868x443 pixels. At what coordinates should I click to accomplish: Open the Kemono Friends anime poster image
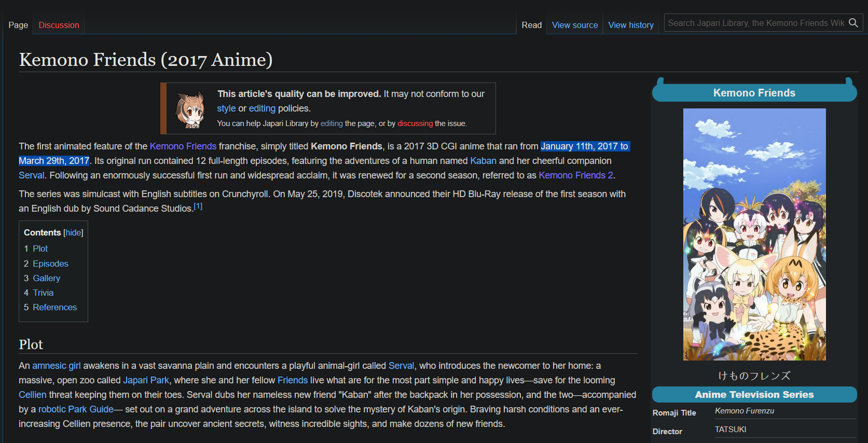(754, 234)
